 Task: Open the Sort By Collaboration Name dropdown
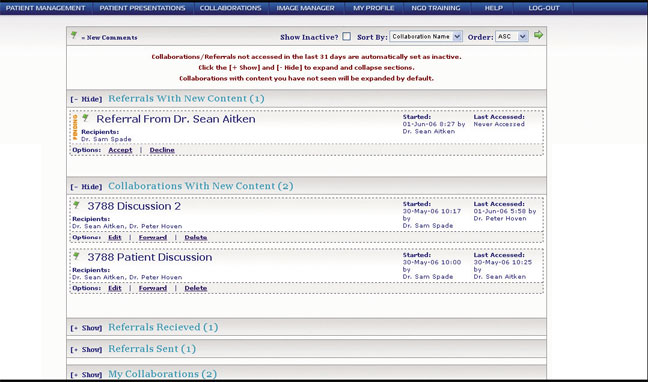426,36
